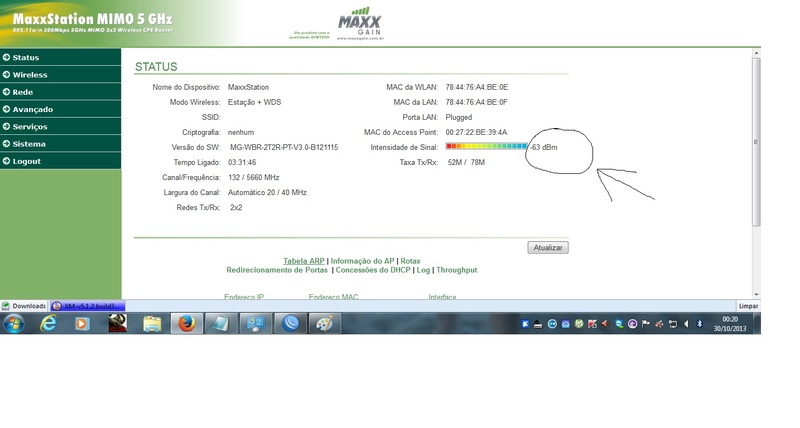Viewport: 800px width, 428px height.
Task: Open the XM-v5.1.2.build downloaded file
Action: click(88, 306)
